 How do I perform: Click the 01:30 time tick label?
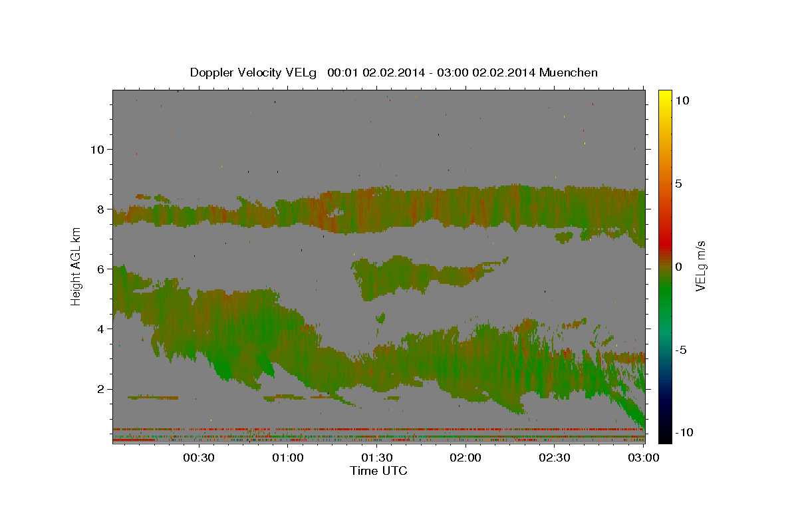click(377, 458)
